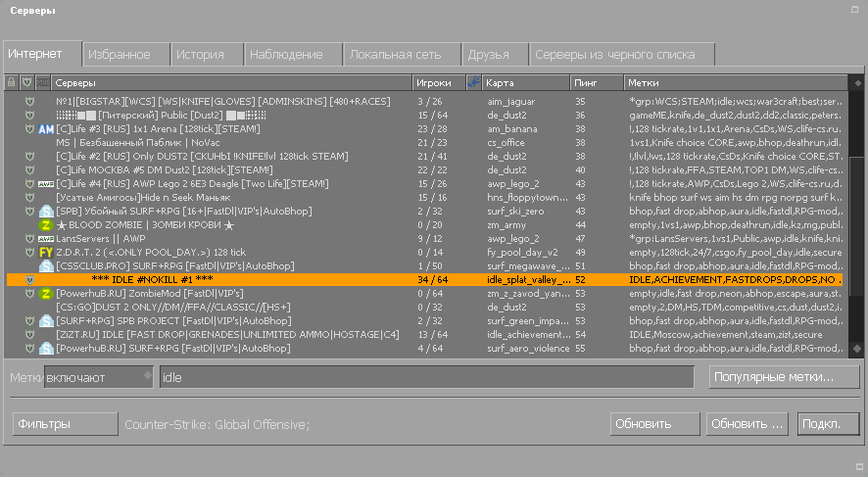Click the window corner icon top right

pos(854,10)
